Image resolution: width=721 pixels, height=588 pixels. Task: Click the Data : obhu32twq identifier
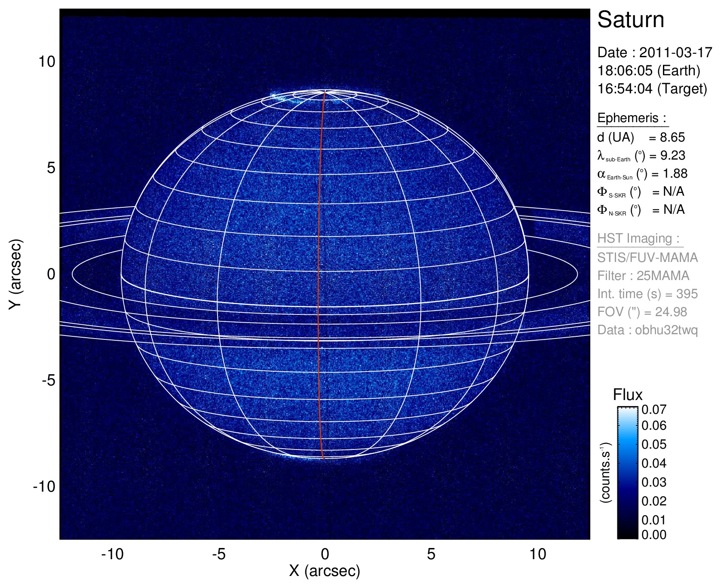pyautogui.click(x=647, y=330)
